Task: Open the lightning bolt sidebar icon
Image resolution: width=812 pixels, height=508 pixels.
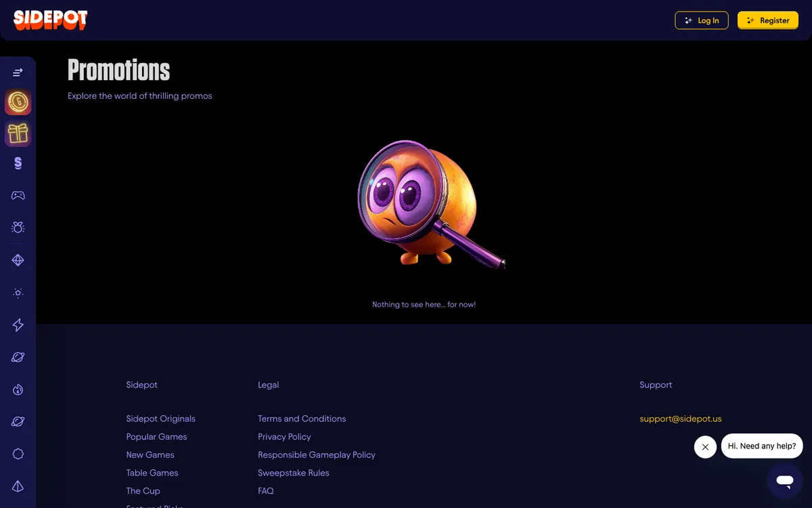Action: [x=18, y=325]
